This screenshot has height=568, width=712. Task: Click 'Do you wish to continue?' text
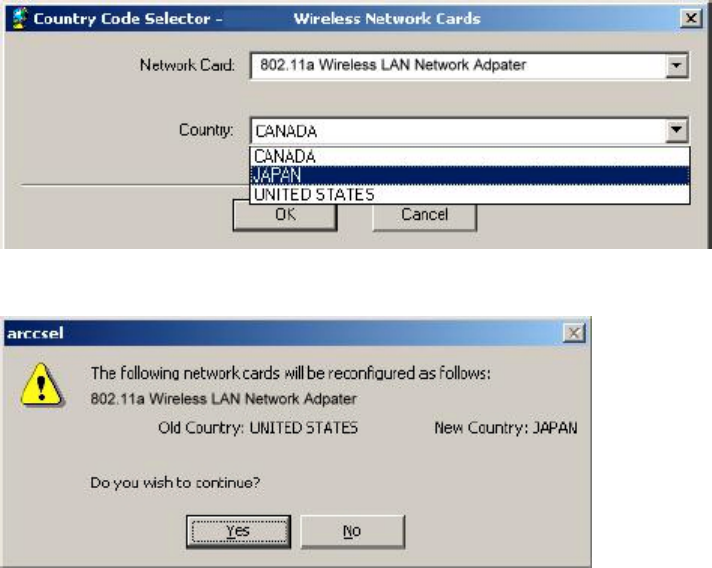[x=175, y=482]
